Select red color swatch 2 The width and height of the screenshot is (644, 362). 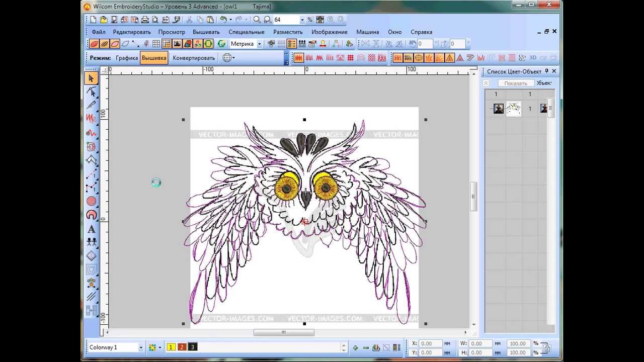coord(182,347)
